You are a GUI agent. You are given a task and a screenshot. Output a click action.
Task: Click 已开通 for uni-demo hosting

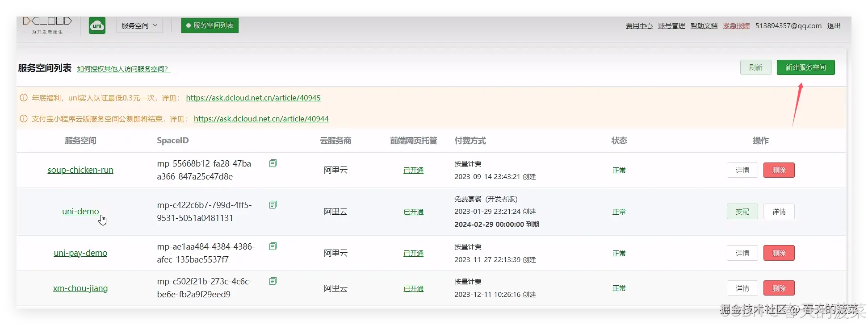click(x=413, y=212)
